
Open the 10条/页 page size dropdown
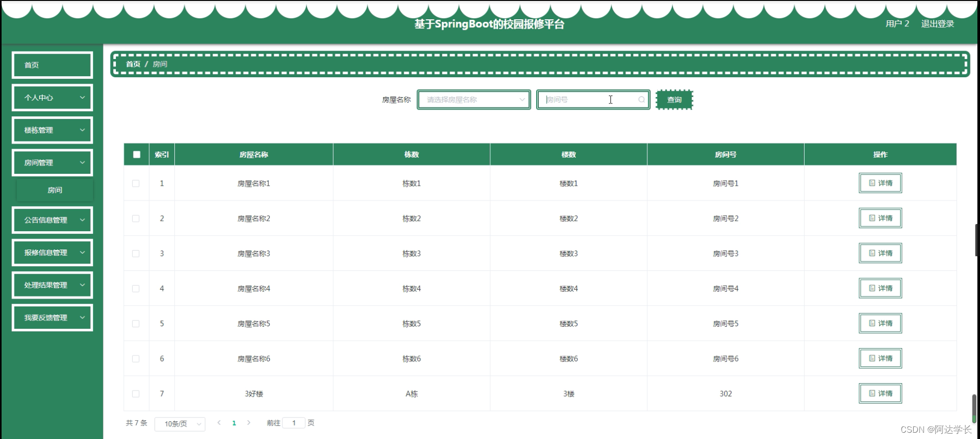point(180,424)
